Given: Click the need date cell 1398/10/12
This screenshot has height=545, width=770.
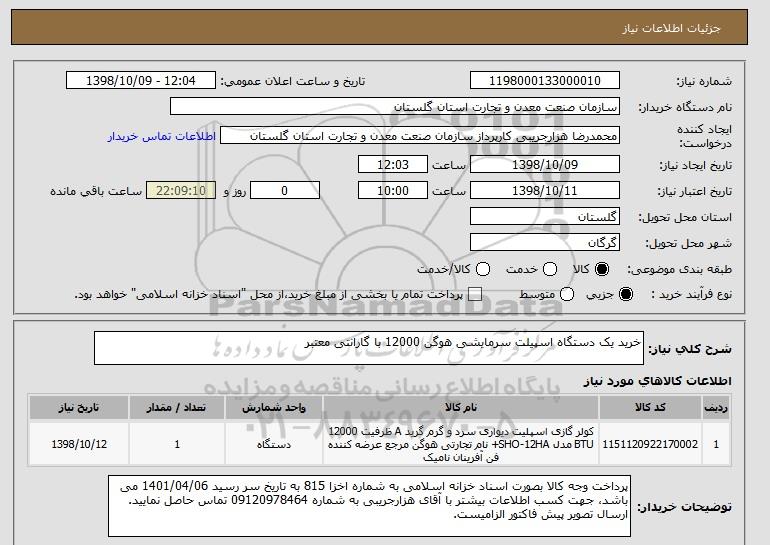Looking at the screenshot, I should point(79,444).
